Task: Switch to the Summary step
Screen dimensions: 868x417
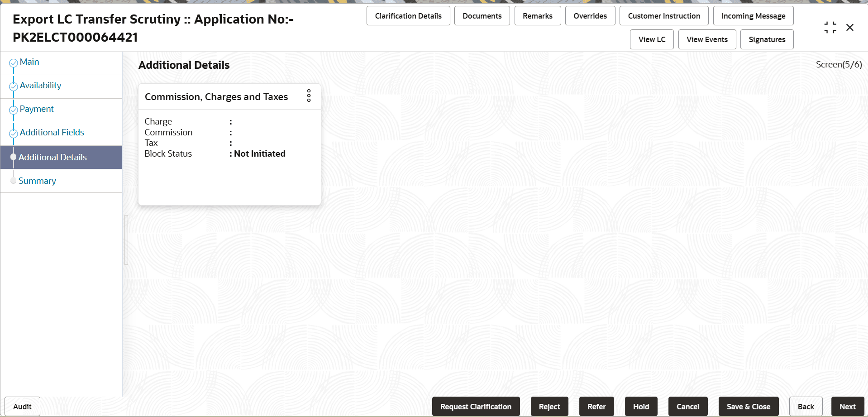Action: click(x=37, y=181)
